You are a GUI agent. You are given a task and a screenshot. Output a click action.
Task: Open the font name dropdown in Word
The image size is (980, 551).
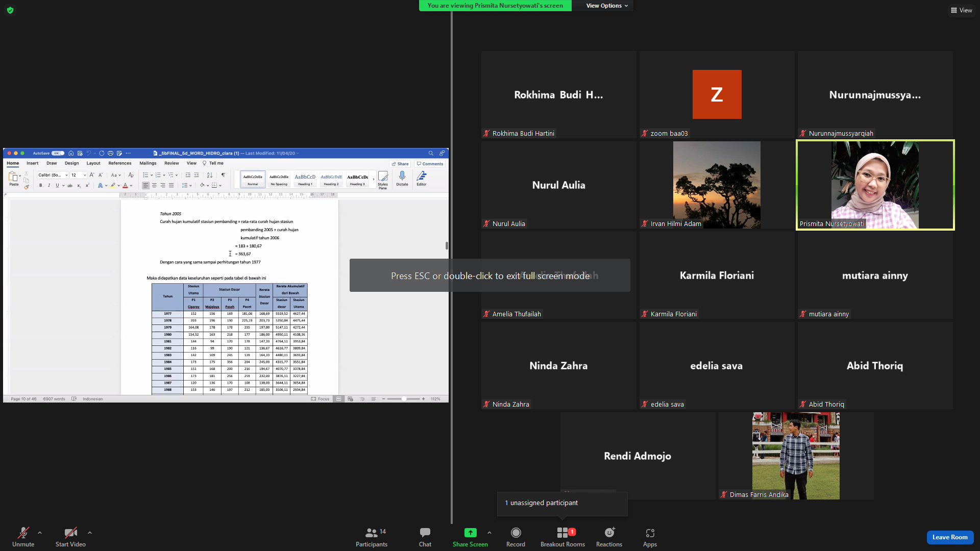(66, 175)
